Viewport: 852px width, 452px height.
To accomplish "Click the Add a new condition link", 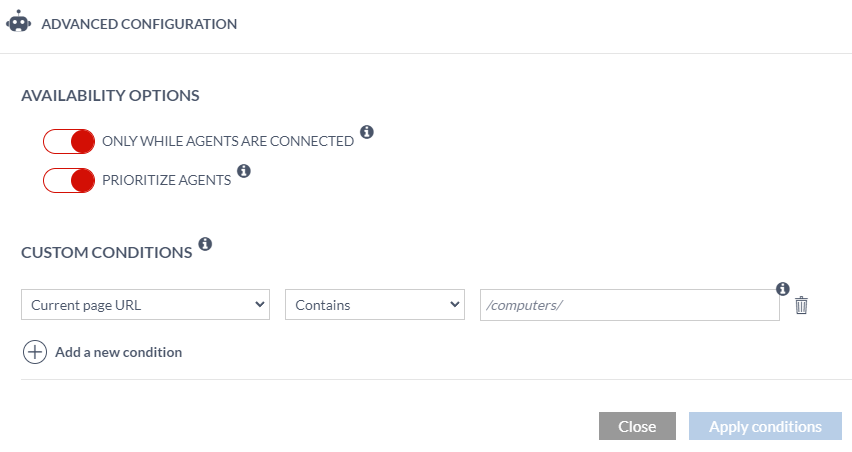I will point(118,352).
